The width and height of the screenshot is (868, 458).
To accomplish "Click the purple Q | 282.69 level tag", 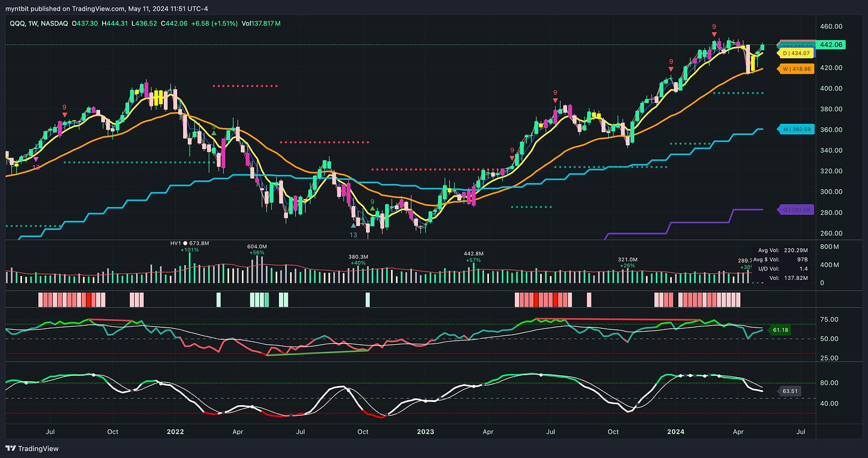I will 795,210.
